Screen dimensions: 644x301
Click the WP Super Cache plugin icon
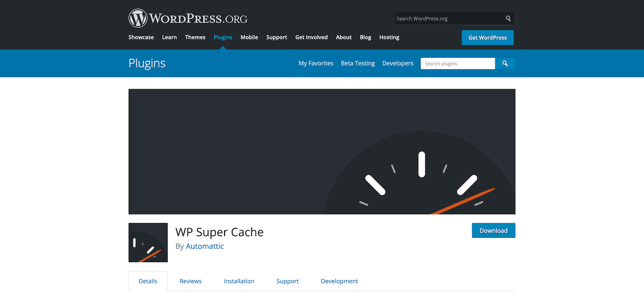point(148,243)
